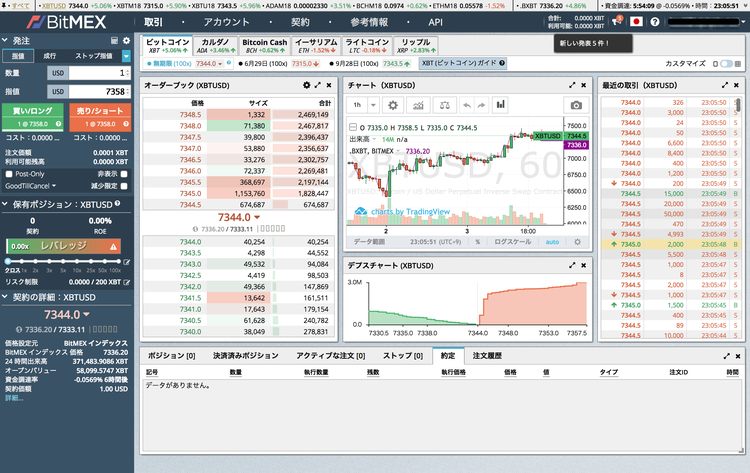Open the order type dropdown arrow beside ストップ指値
This screenshot has height=473, width=750.
click(x=126, y=56)
